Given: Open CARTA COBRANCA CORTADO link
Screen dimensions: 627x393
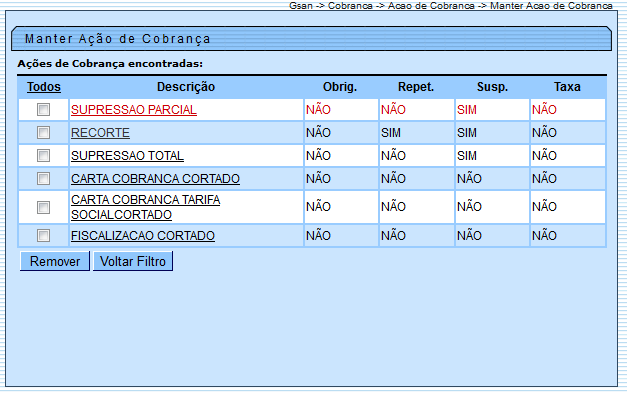Looking at the screenshot, I should tap(155, 179).
